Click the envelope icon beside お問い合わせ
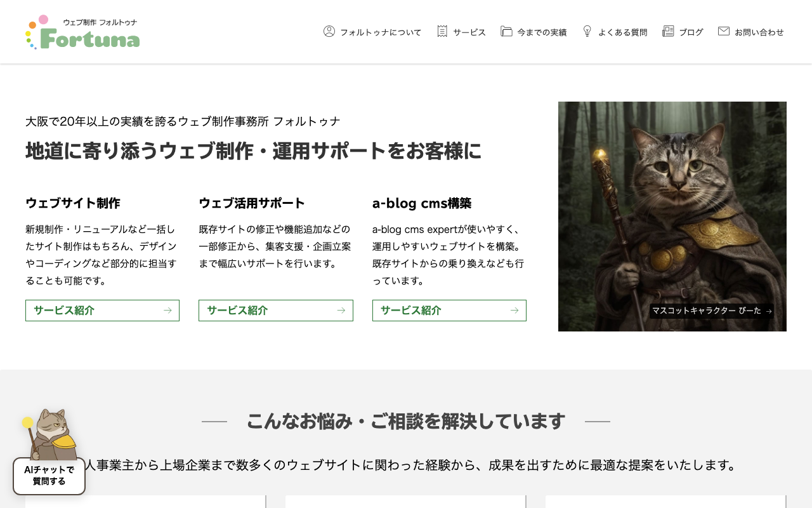 [724, 31]
